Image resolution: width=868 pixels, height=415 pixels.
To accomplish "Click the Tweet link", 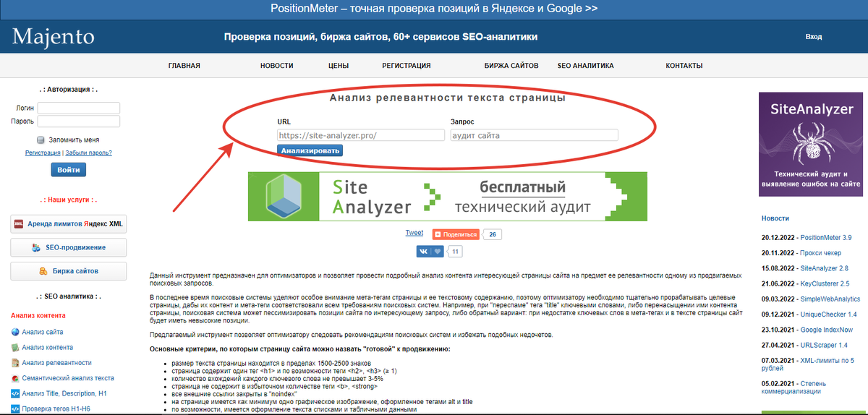I will (414, 233).
